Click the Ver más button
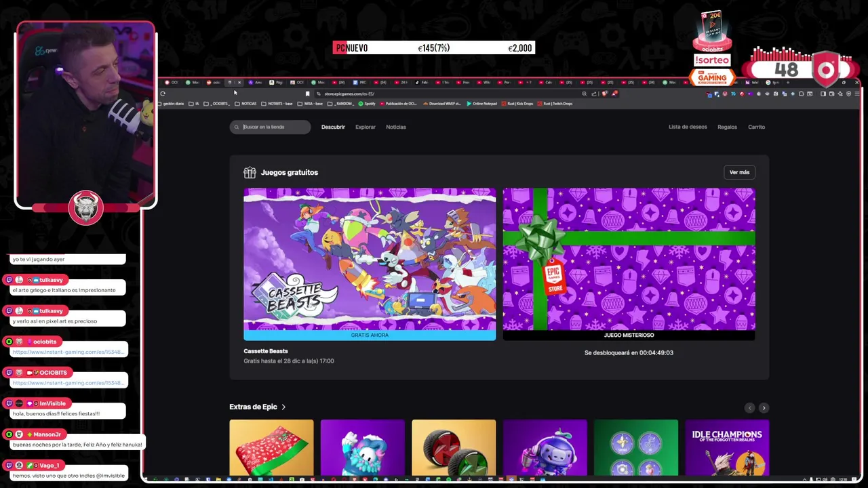Screen dimensions: 868x488 coord(739,172)
